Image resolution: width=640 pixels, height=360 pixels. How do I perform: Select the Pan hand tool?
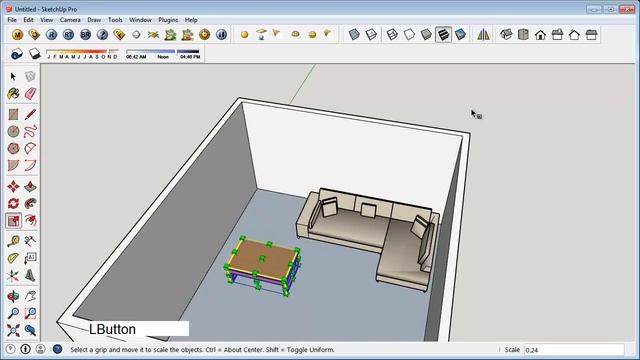tap(30, 296)
